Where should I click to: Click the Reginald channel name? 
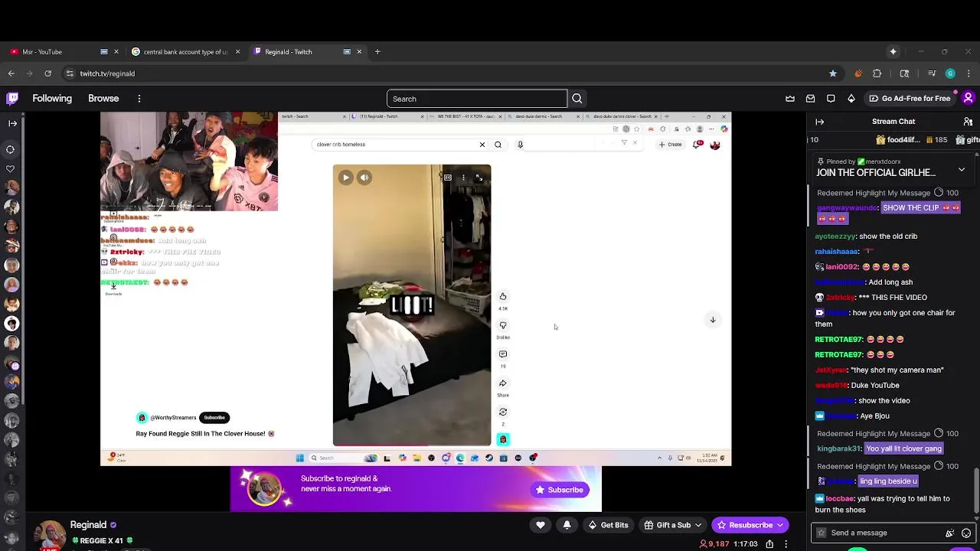pyautogui.click(x=88, y=525)
